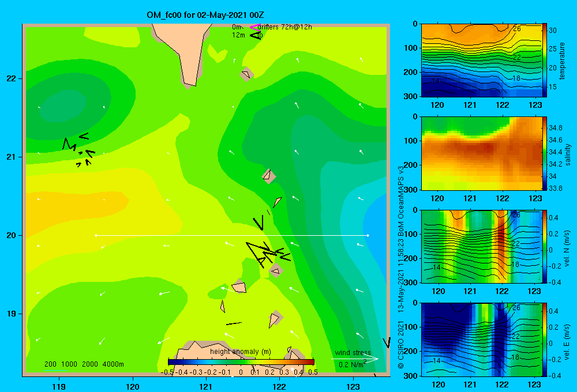This screenshot has width=577, height=392.
Task: Select the 'drifters 72h@12h' legend text
Action: (x=285, y=27)
